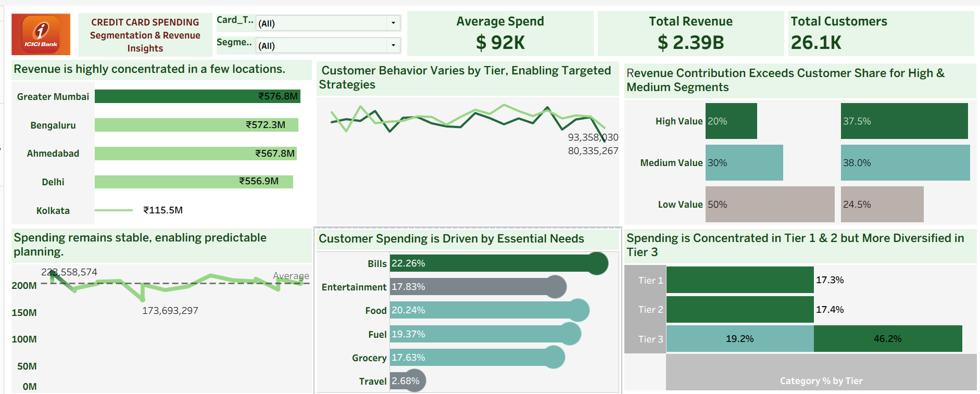This screenshot has height=394, width=980.
Task: Click the 'Customer Spending is Driven by Essential Needs' title
Action: click(451, 238)
